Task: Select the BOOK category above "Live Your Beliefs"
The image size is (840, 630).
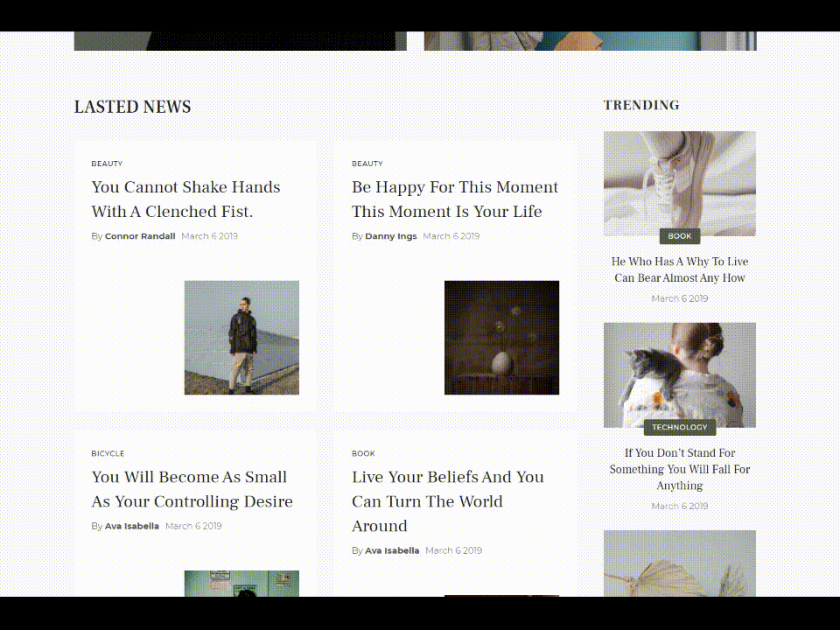Action: point(363,454)
